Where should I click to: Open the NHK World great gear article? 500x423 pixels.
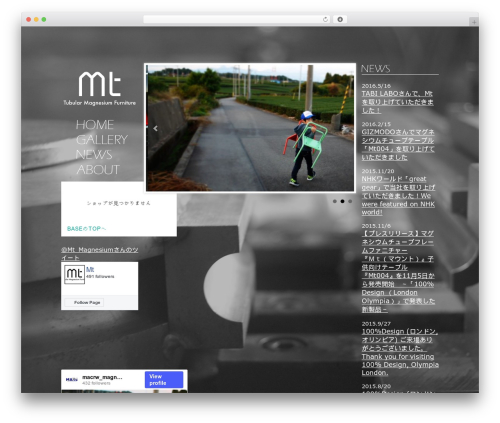398,196
